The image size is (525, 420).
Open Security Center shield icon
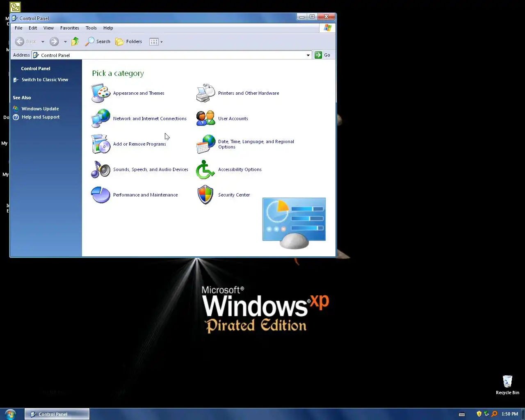click(206, 195)
